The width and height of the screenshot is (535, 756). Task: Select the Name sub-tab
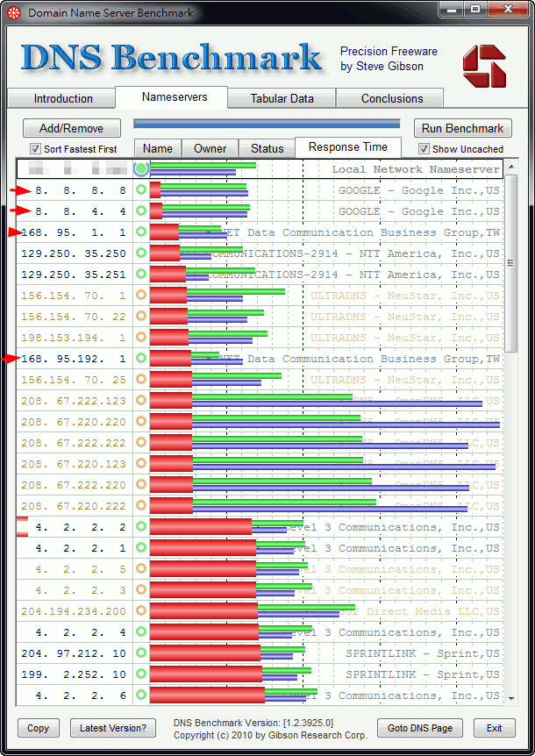(x=157, y=148)
